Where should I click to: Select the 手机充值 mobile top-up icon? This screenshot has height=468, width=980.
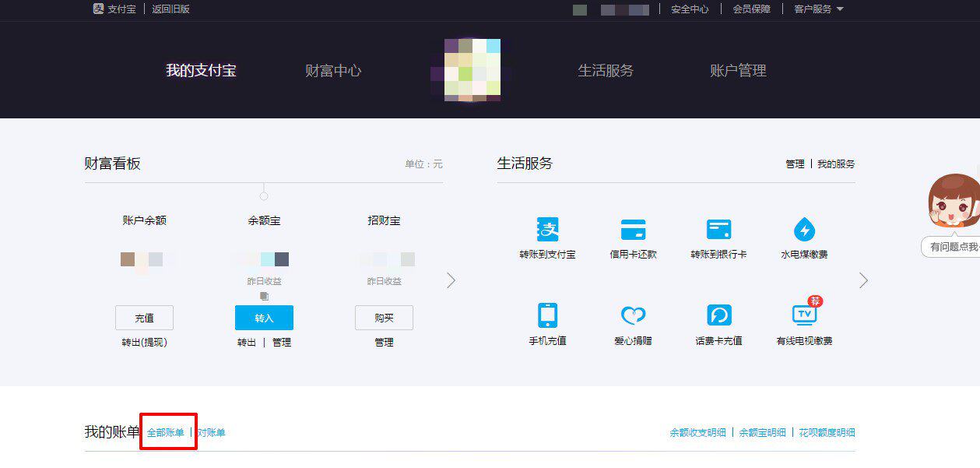point(548,316)
